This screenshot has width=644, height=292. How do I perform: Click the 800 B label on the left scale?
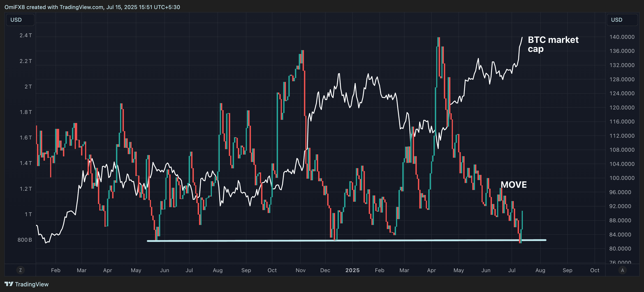[25, 240]
